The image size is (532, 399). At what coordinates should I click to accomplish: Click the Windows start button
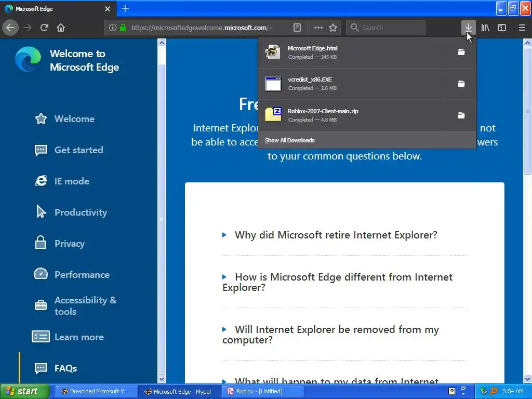point(24,391)
